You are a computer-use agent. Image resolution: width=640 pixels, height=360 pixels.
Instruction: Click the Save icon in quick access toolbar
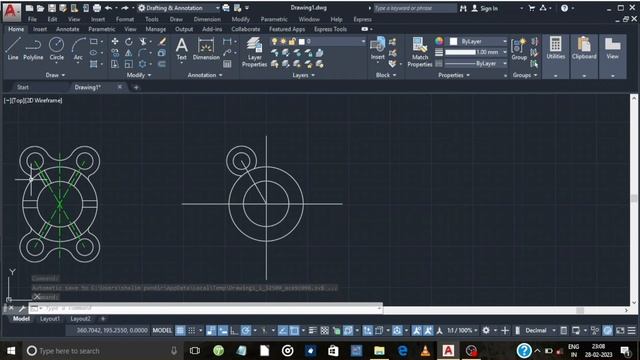pyautogui.click(x=52, y=8)
